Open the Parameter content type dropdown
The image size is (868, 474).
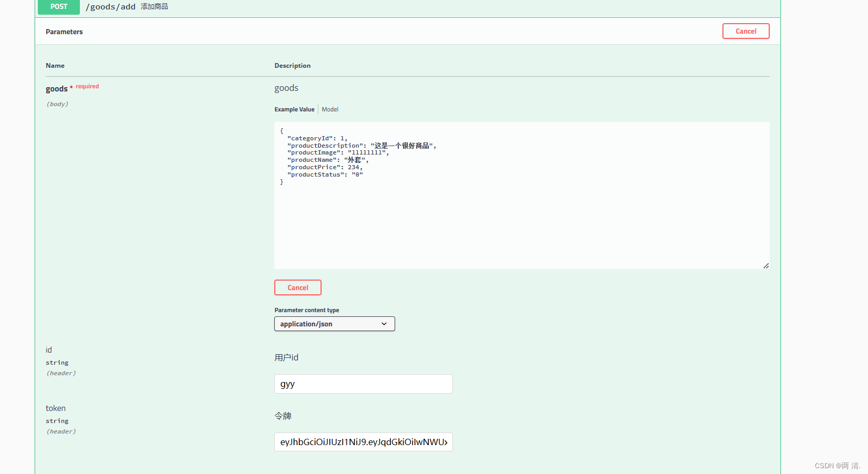tap(335, 324)
